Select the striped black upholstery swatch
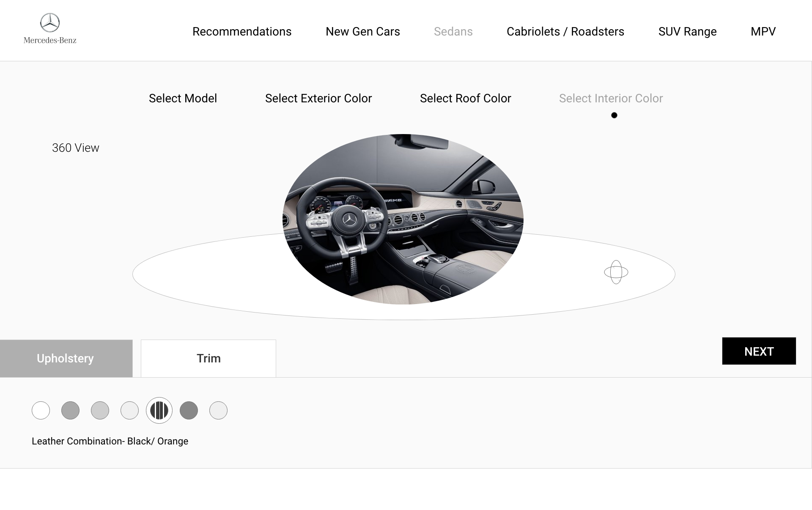This screenshot has height=510, width=812. click(159, 410)
